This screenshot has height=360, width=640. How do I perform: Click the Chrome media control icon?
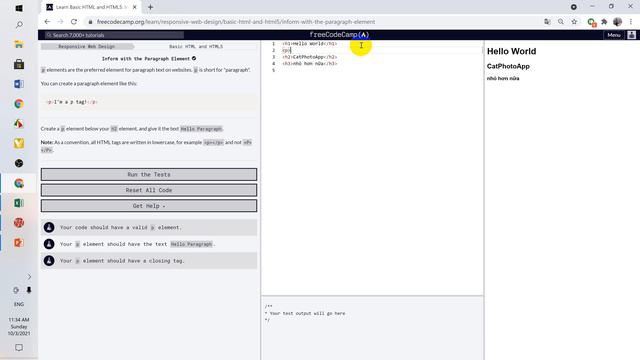click(x=574, y=7)
